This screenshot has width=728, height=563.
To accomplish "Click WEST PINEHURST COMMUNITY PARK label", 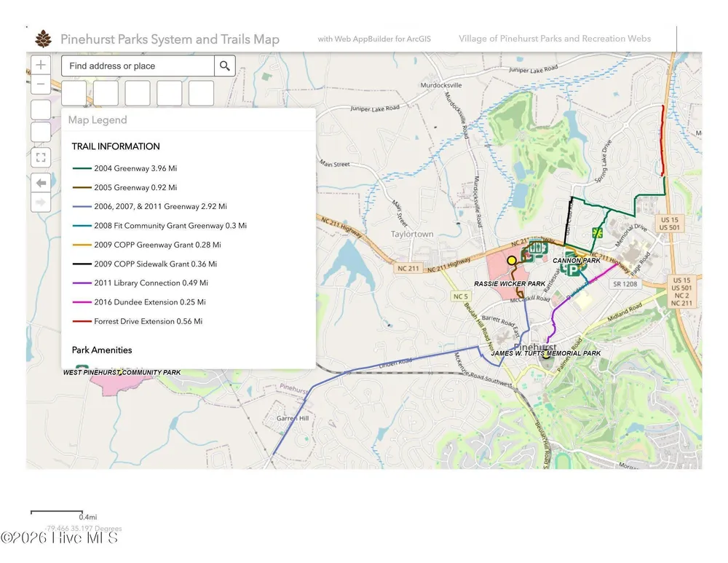I will tap(122, 372).
